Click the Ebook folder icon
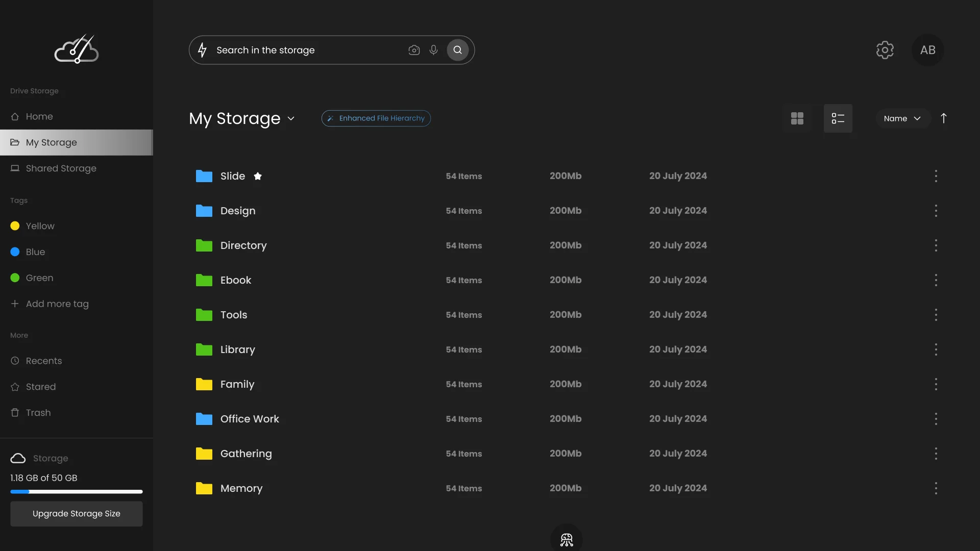 tap(204, 280)
